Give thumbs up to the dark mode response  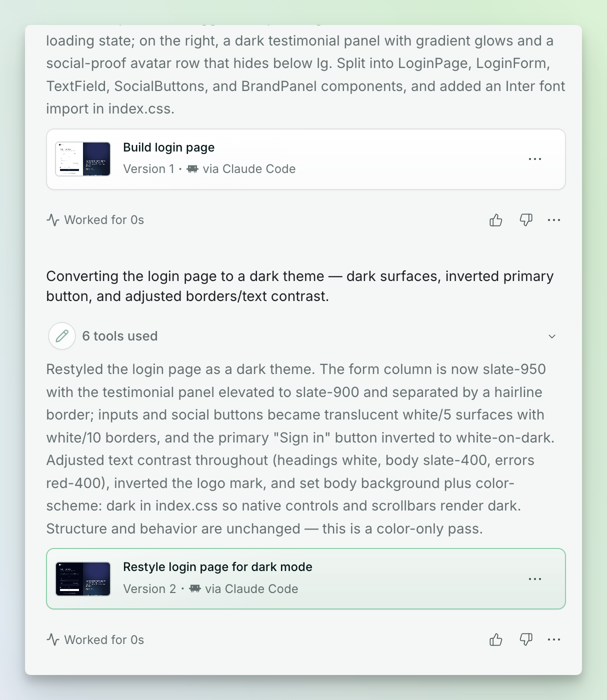point(495,639)
